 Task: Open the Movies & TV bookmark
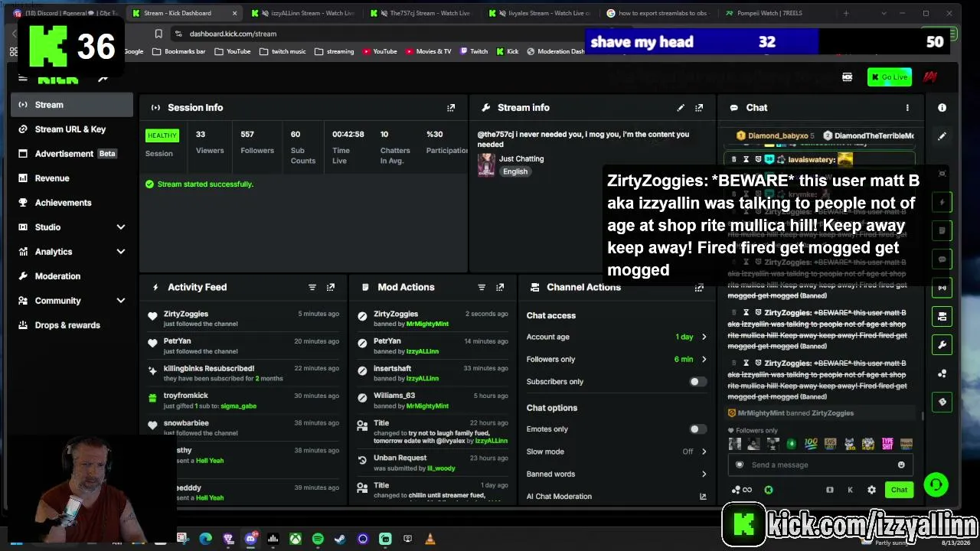point(429,51)
